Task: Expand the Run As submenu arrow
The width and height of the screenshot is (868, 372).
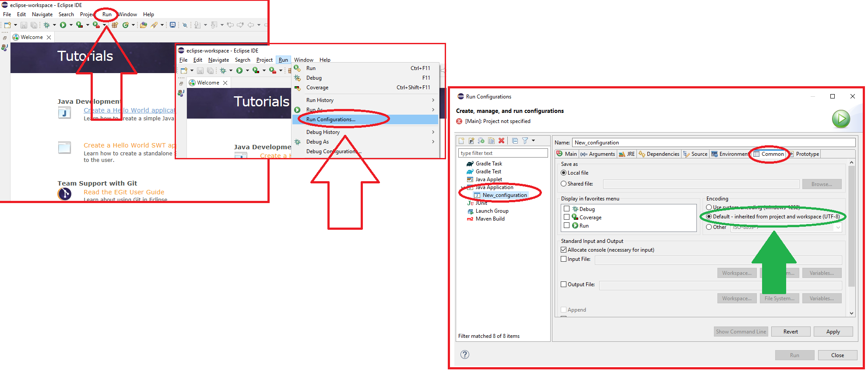Action: pos(433,110)
